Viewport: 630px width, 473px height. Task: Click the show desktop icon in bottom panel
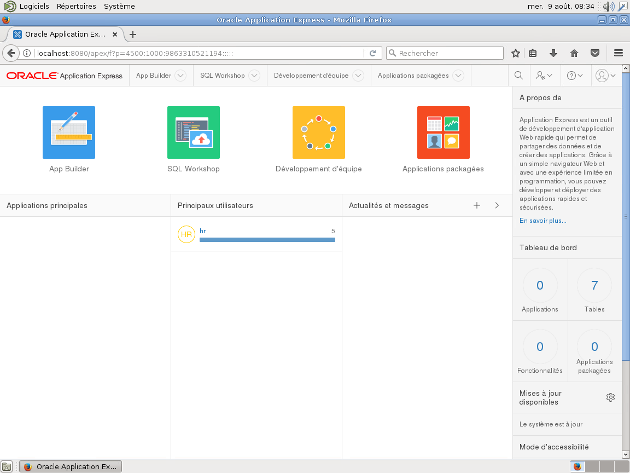tap(6, 466)
